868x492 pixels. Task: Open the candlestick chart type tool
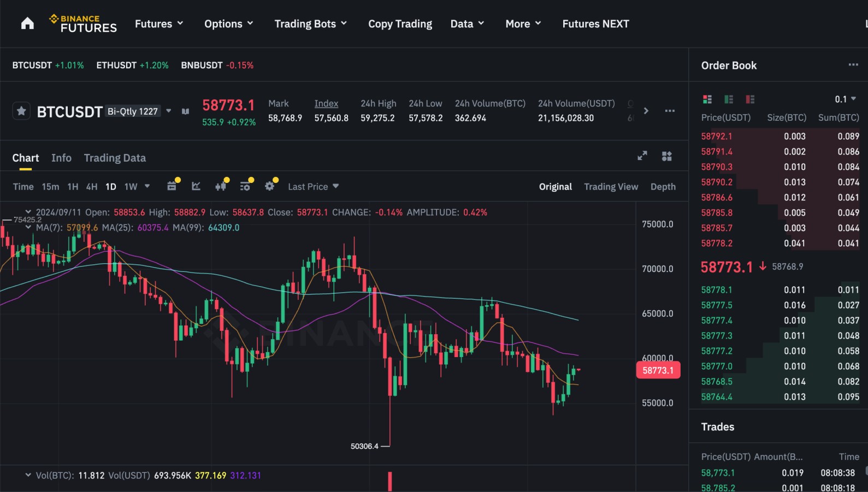coord(221,186)
